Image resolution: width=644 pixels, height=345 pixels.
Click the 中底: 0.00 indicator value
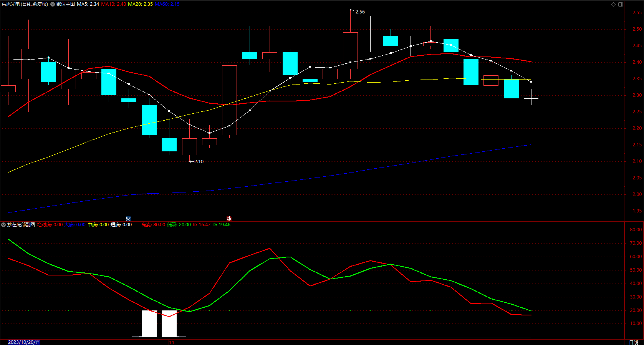pos(98,225)
